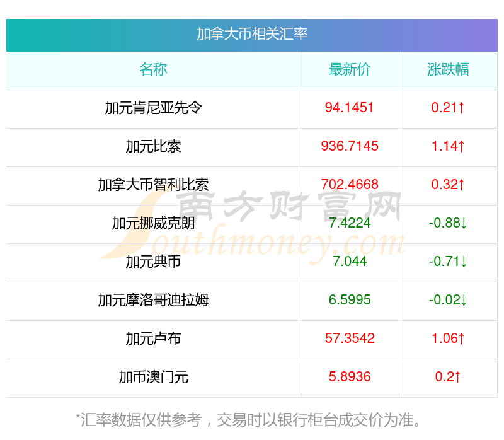Screen dimensions: 504x440
Task: Click the price 94.1451
Action: [x=350, y=107]
